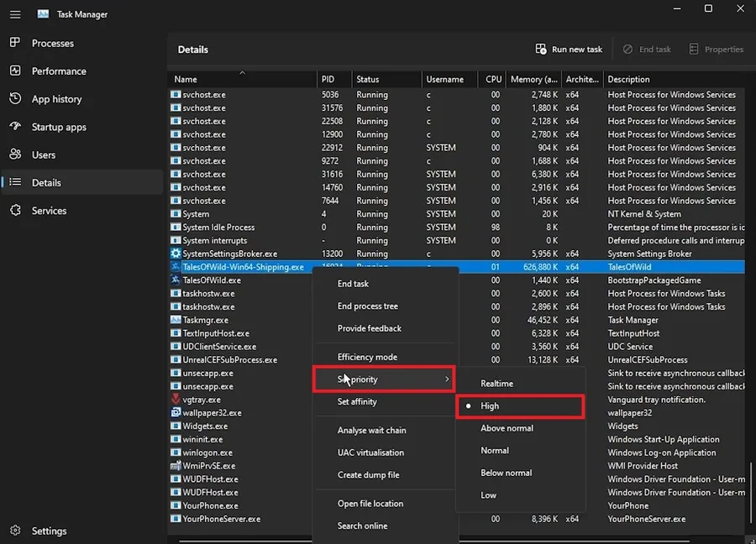Expand the Set priority submenu arrow
Viewport: 756px width, 544px height.
coord(447,379)
